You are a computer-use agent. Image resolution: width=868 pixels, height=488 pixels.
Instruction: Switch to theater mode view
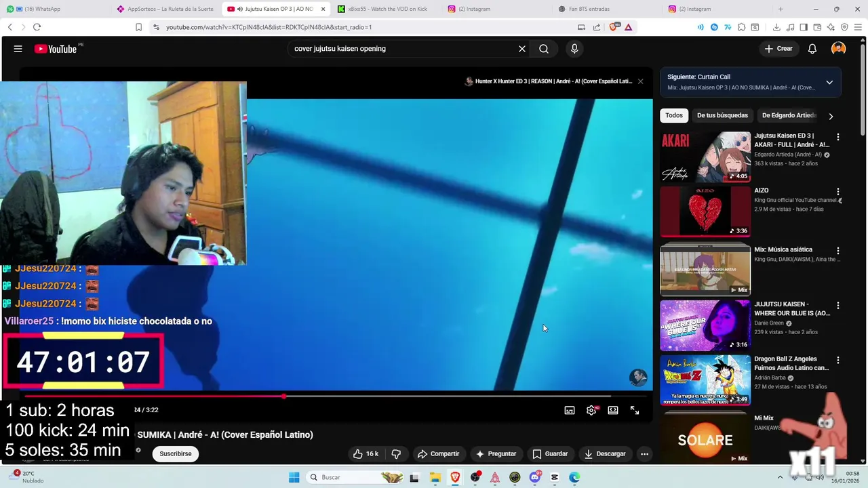(x=613, y=410)
